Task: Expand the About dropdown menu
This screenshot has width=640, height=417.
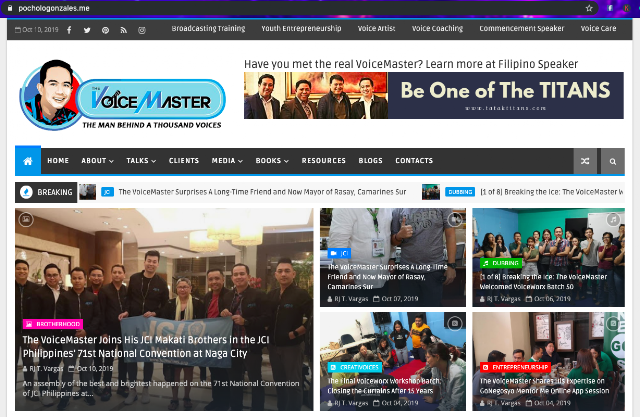Action: pyautogui.click(x=97, y=161)
